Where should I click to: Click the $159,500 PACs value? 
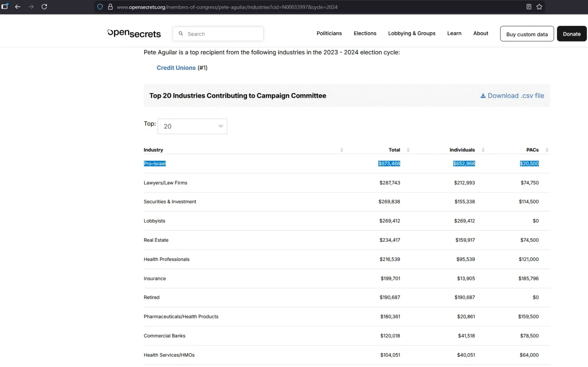[528, 317]
